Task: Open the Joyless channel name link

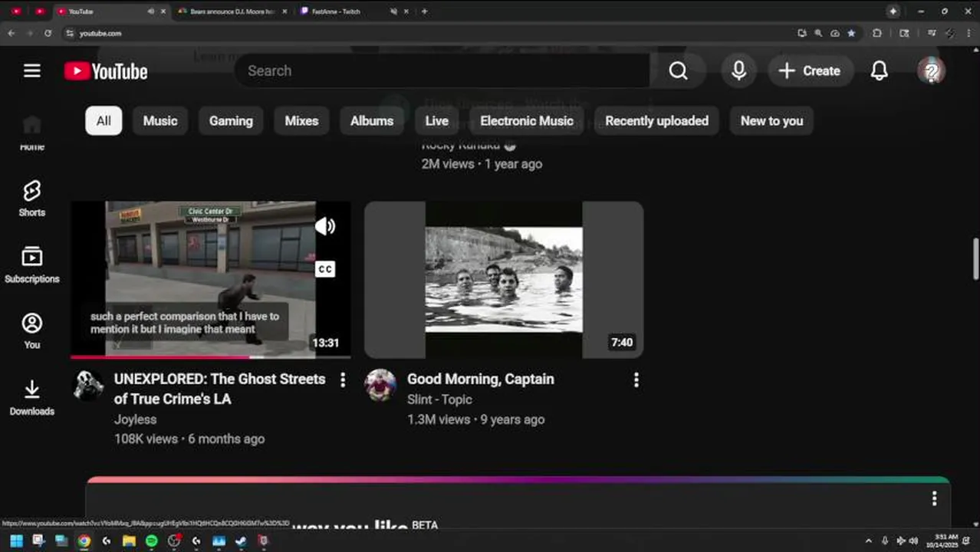Action: (135, 419)
